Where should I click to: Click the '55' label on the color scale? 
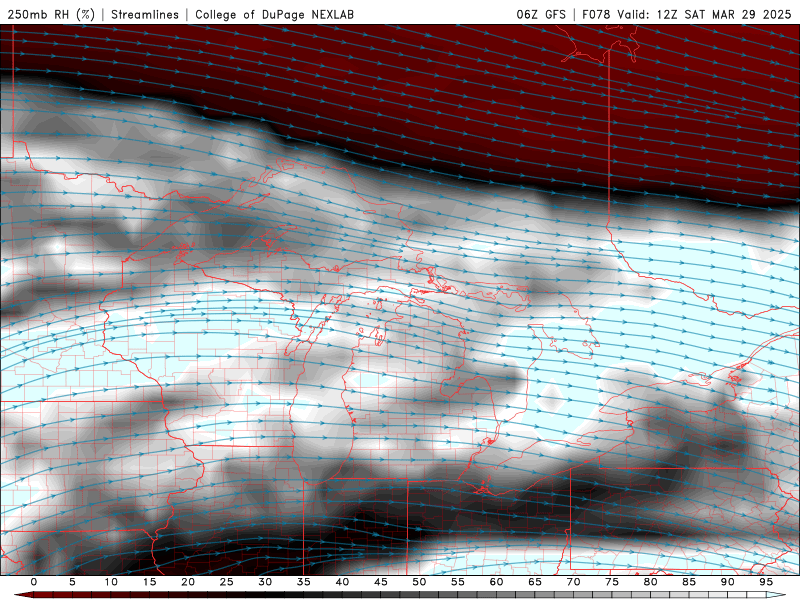(458, 582)
